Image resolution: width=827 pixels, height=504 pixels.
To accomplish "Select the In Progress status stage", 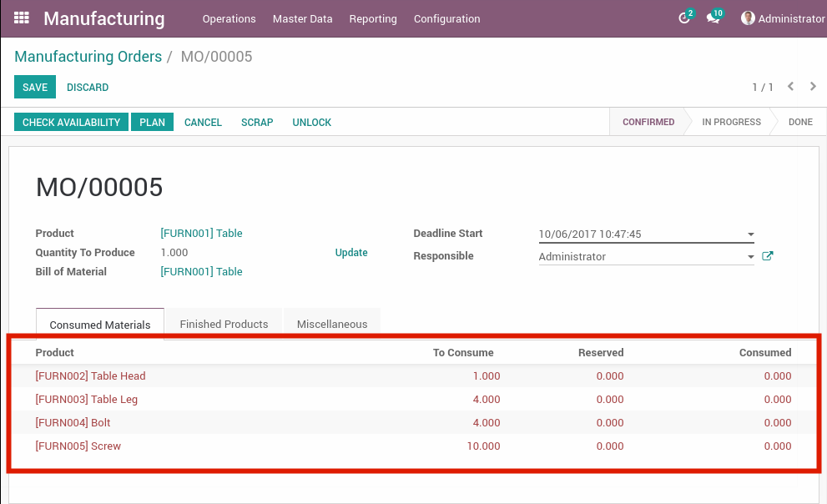I will [x=731, y=122].
